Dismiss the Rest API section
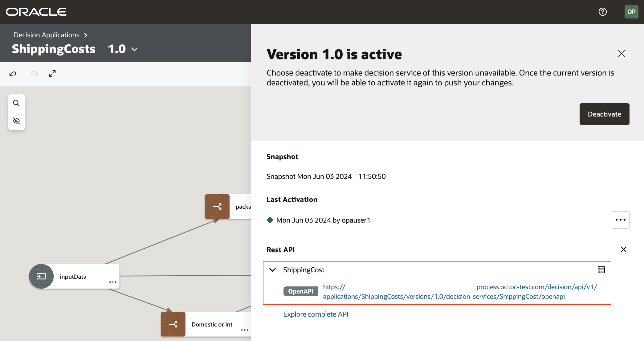Viewport: 644px width, 341px height. coord(624,249)
